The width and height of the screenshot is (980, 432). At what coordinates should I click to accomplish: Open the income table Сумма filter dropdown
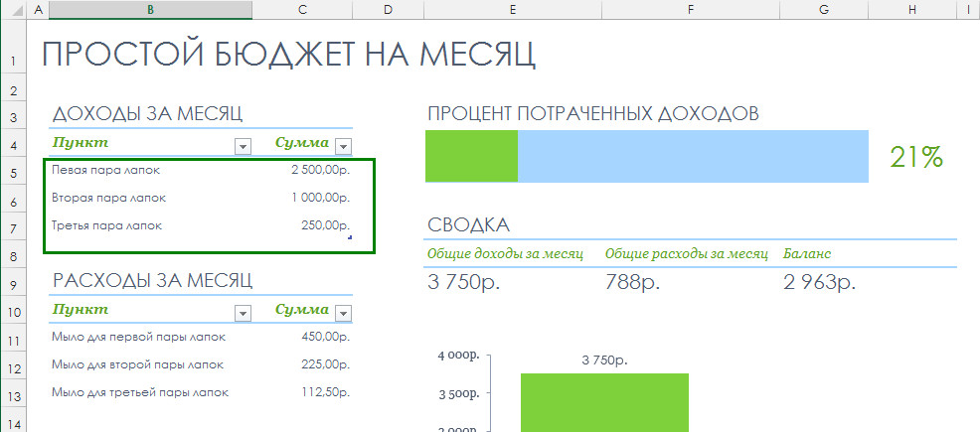pyautogui.click(x=344, y=147)
